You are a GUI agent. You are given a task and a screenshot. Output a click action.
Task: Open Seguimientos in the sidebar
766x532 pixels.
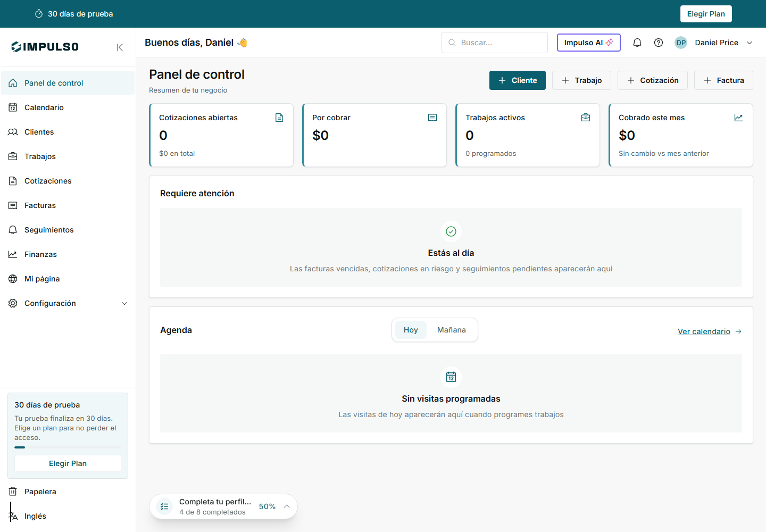pyautogui.click(x=68, y=230)
